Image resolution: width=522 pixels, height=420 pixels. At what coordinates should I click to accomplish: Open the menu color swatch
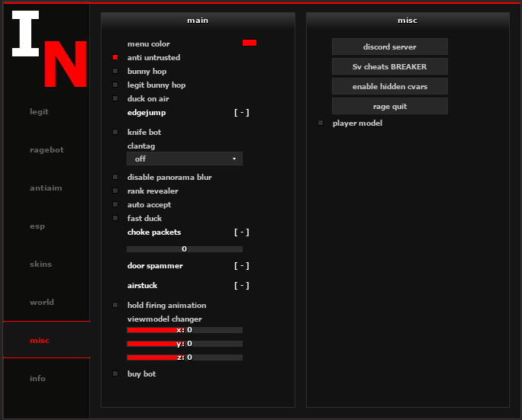(x=250, y=43)
